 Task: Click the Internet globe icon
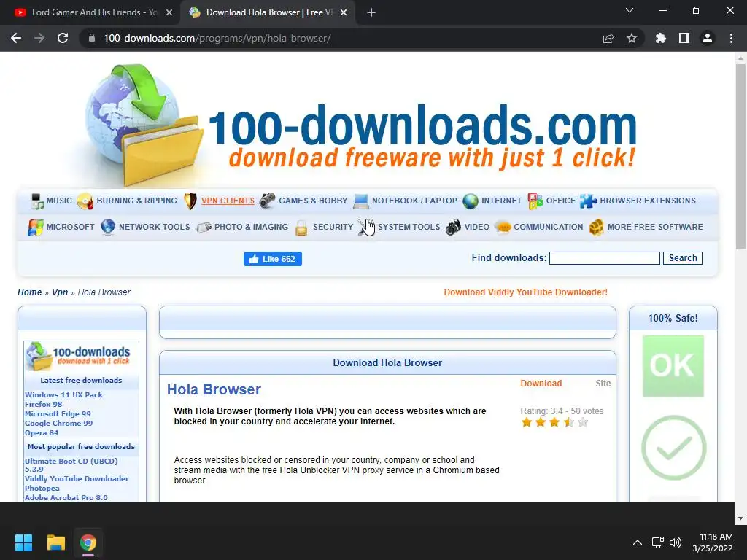coord(471,201)
